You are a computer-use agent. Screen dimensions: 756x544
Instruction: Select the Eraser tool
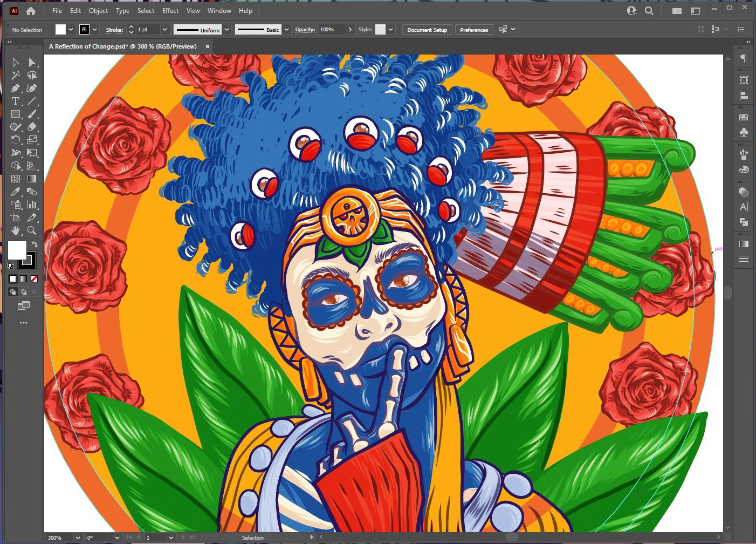pyautogui.click(x=32, y=127)
